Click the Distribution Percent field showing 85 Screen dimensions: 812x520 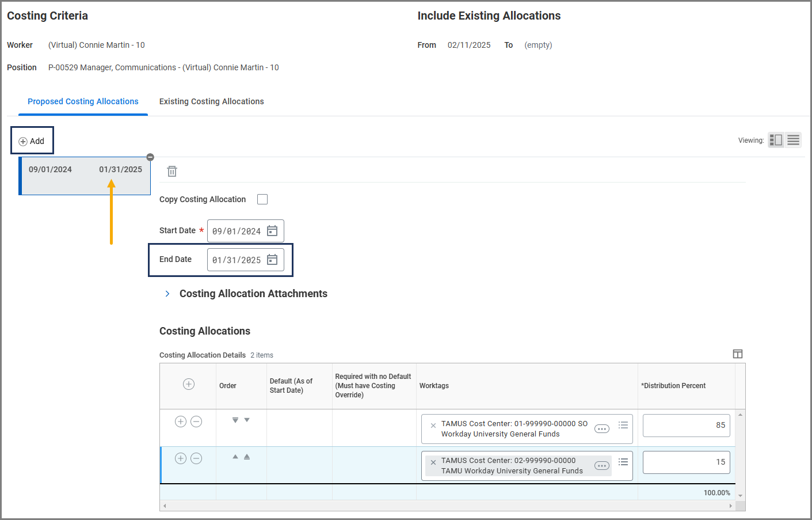point(685,426)
